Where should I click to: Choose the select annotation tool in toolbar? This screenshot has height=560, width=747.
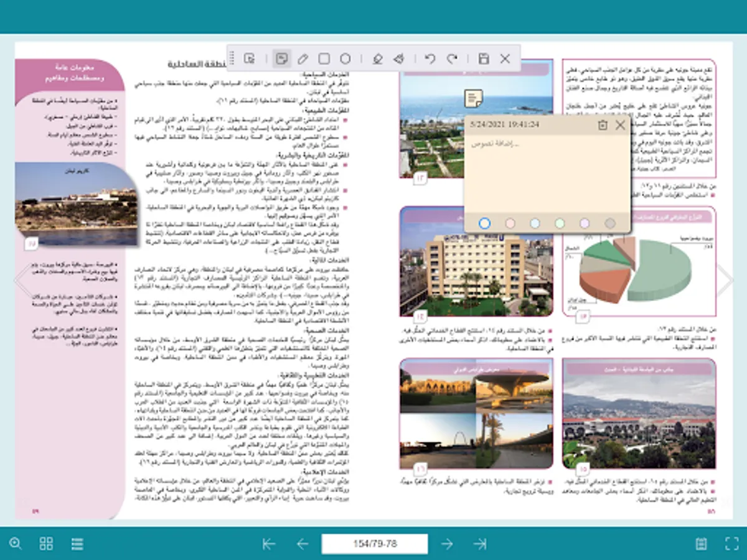click(x=249, y=58)
